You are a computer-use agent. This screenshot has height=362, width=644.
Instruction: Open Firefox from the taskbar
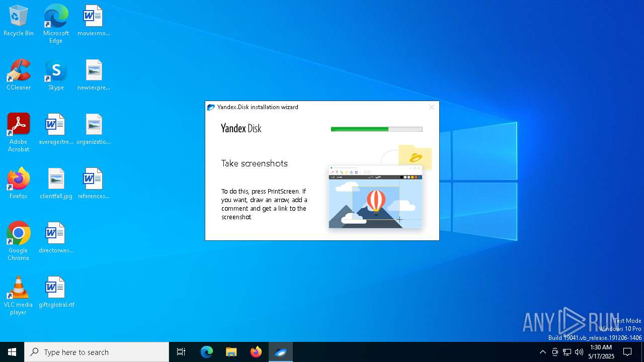tap(256, 352)
